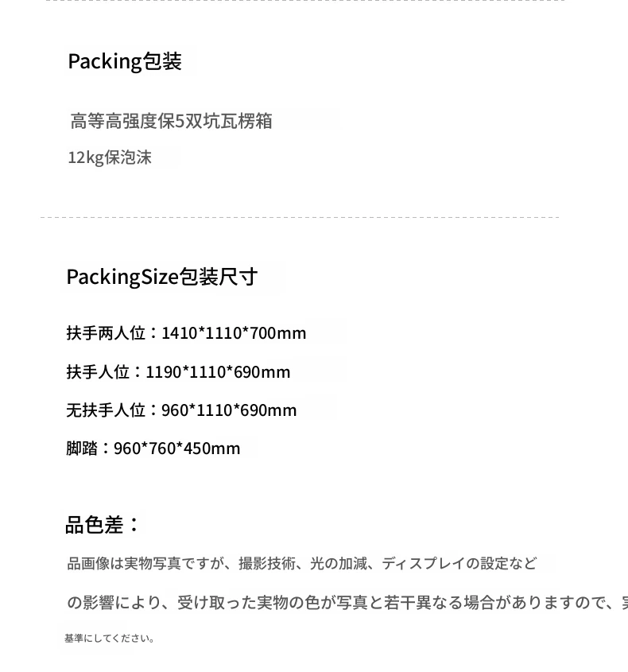Click the 扶手人位 1190*1110*690mm line
628x672 pixels.
pyautogui.click(x=178, y=372)
